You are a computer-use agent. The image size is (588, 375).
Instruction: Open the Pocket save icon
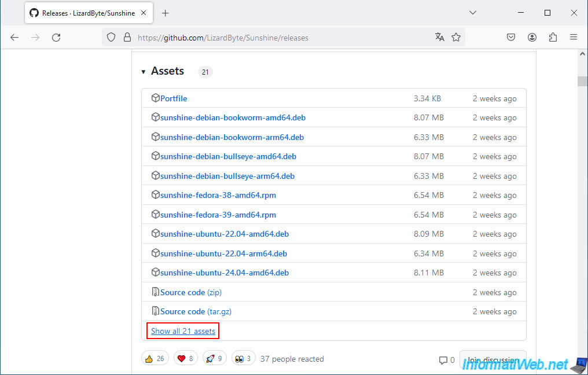(511, 38)
